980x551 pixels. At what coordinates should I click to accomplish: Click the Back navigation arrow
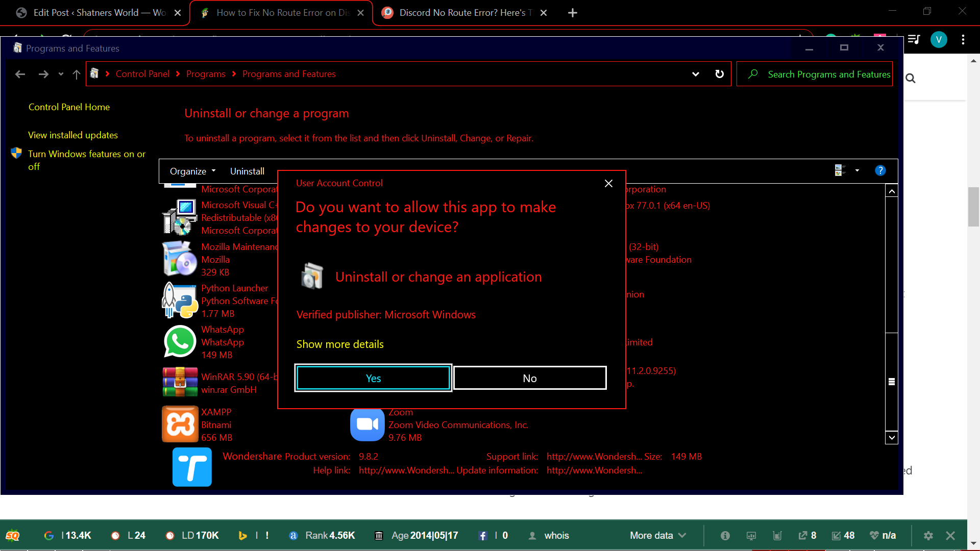tap(20, 74)
